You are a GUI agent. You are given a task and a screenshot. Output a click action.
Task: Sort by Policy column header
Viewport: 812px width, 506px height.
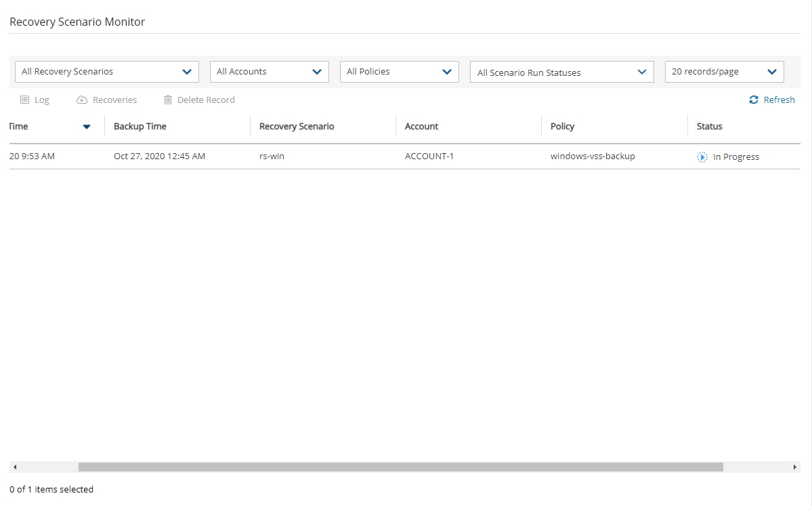562,127
